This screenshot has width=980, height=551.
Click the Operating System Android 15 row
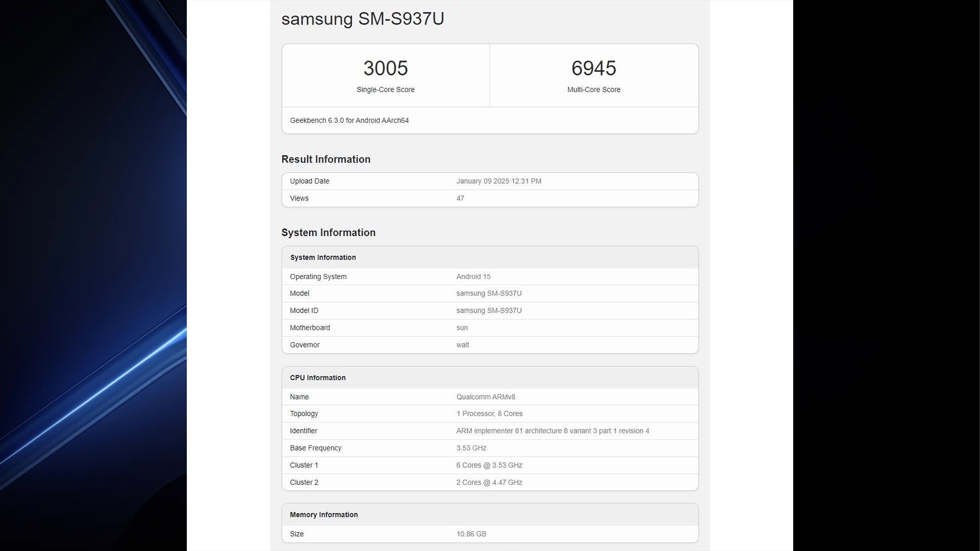pos(489,276)
